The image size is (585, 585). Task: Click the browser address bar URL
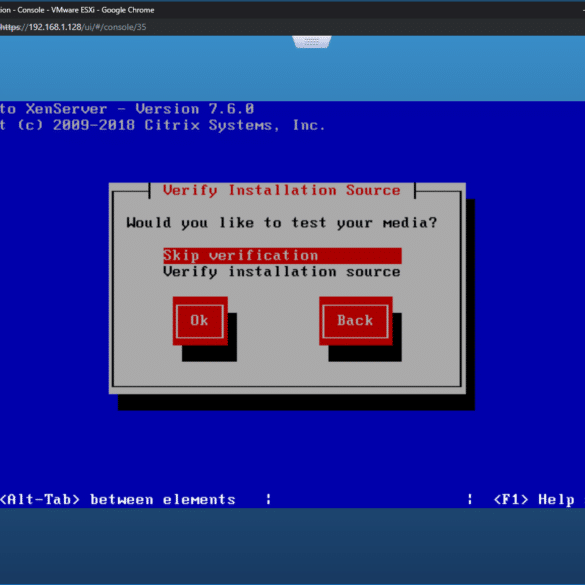pos(73,27)
